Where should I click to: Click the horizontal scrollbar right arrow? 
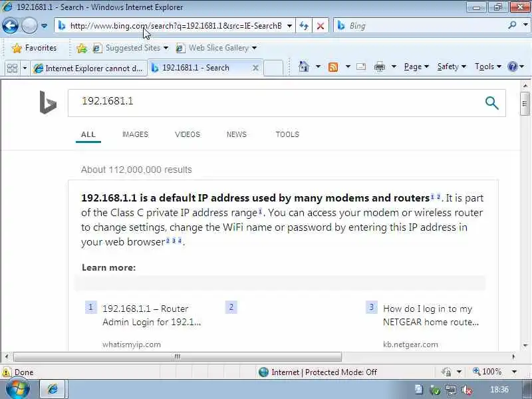[513, 356]
